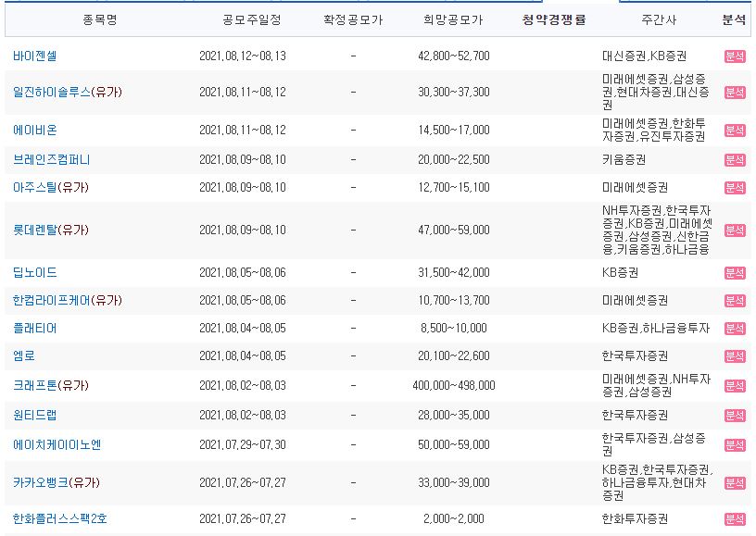Click the 분석 icon for 한컴라이프케어

click(x=735, y=301)
